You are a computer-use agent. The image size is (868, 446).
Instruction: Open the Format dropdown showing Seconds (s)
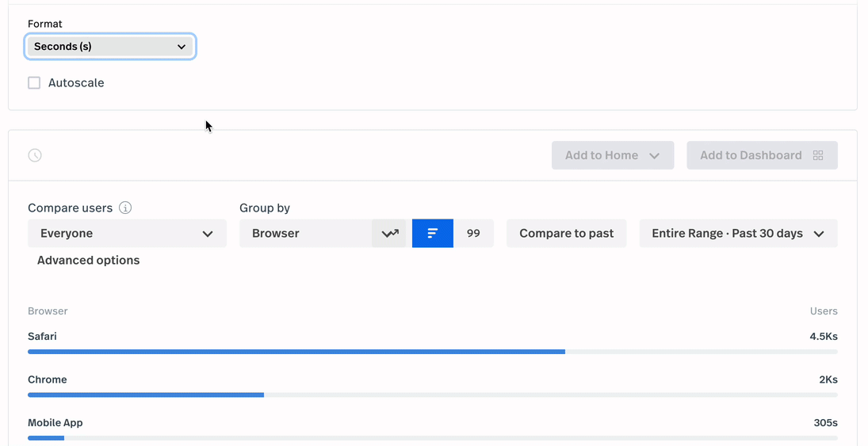click(x=110, y=47)
